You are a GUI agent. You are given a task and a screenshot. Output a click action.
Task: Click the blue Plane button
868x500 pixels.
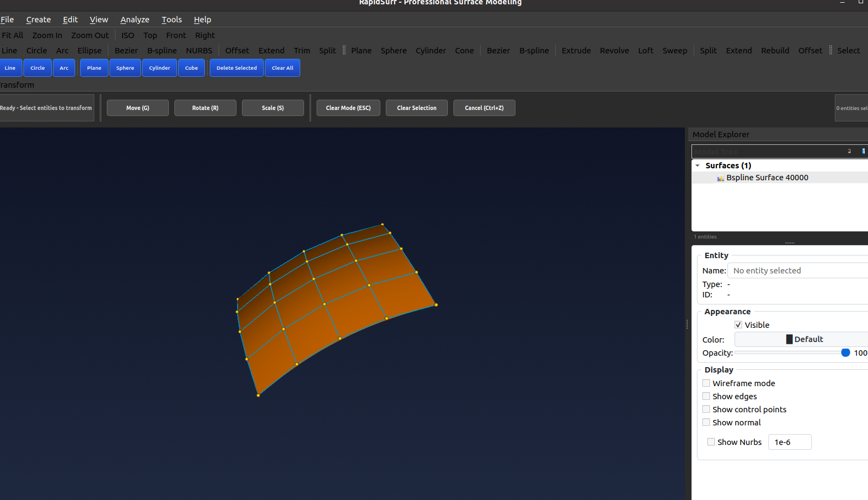pos(94,68)
